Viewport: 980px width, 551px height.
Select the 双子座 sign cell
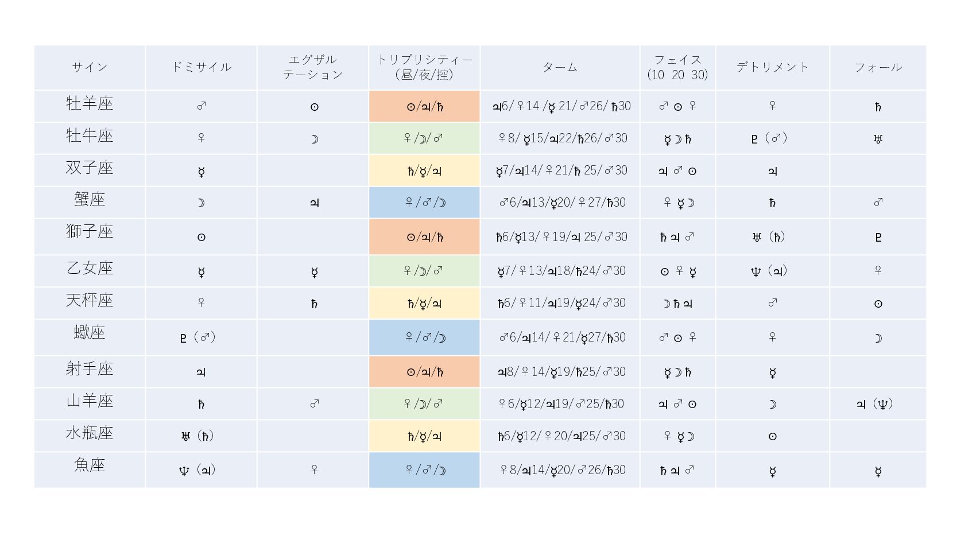click(x=90, y=170)
